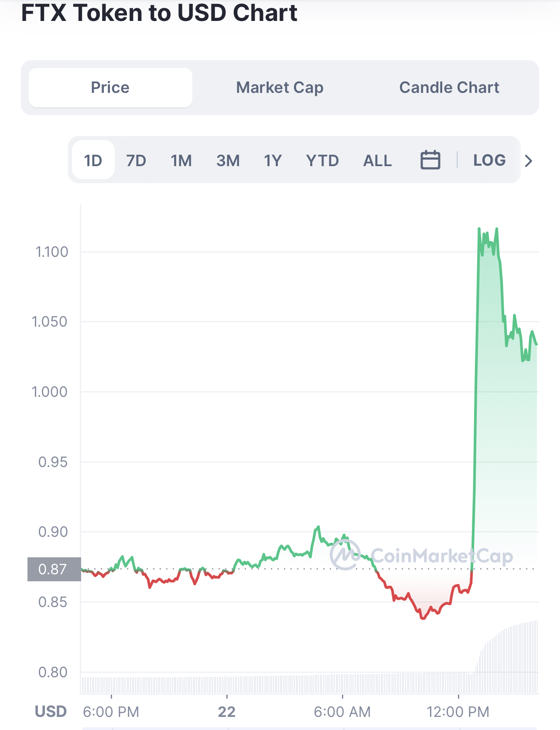Select the 7D time range
560x730 pixels.
tap(136, 160)
